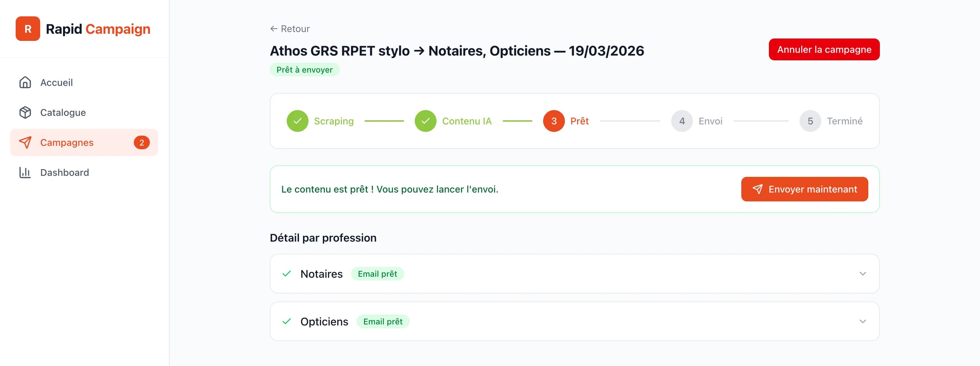
Task: Select the Accueil home icon
Action: pos(25,82)
